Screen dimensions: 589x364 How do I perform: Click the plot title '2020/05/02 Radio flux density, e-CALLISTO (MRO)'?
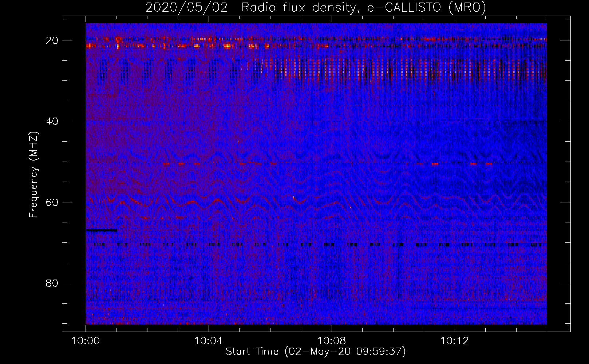tap(316, 7)
